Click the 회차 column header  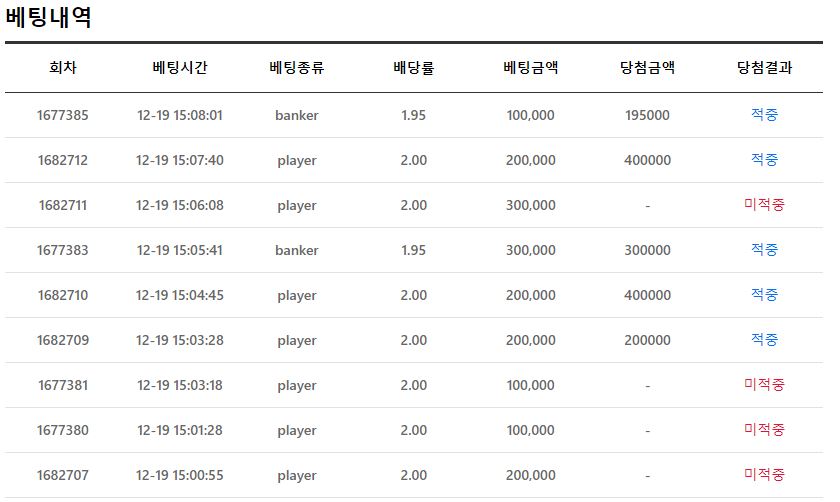(x=63, y=68)
